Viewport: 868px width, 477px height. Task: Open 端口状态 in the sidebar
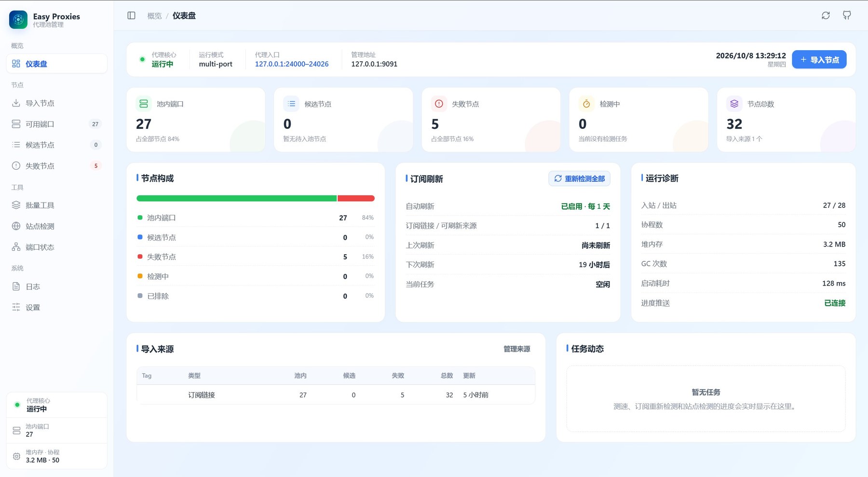(x=56, y=247)
